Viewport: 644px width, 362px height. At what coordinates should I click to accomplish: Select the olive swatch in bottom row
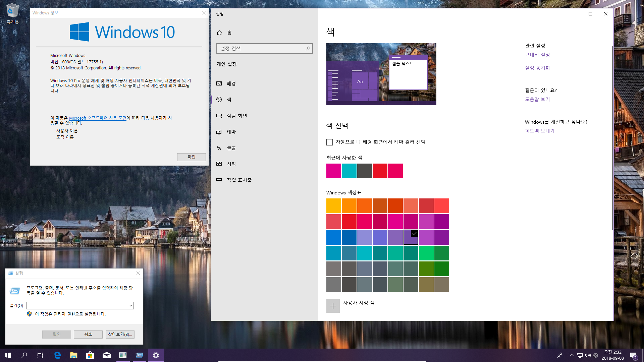426,285
